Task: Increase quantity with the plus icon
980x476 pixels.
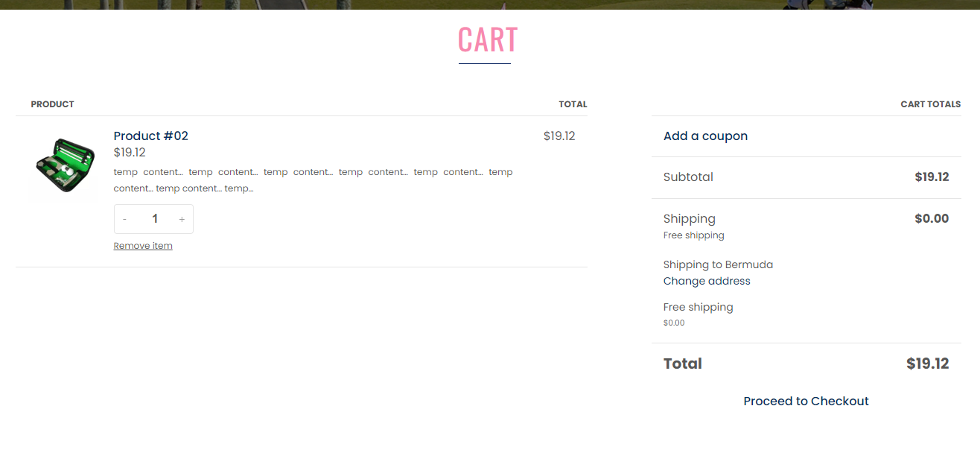Action: point(182,219)
